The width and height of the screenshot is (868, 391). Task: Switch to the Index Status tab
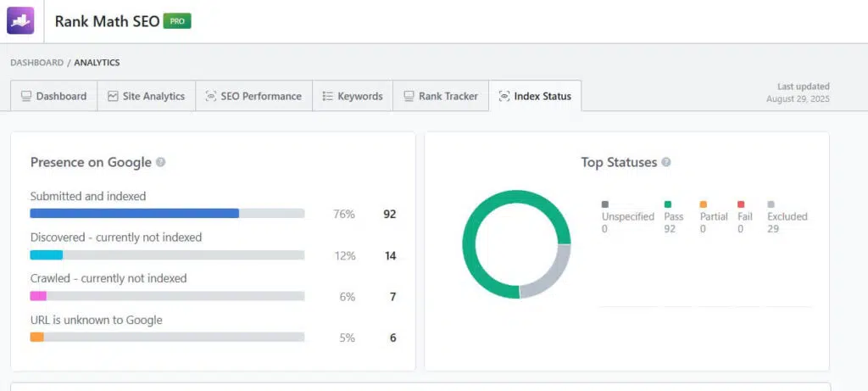tap(535, 96)
